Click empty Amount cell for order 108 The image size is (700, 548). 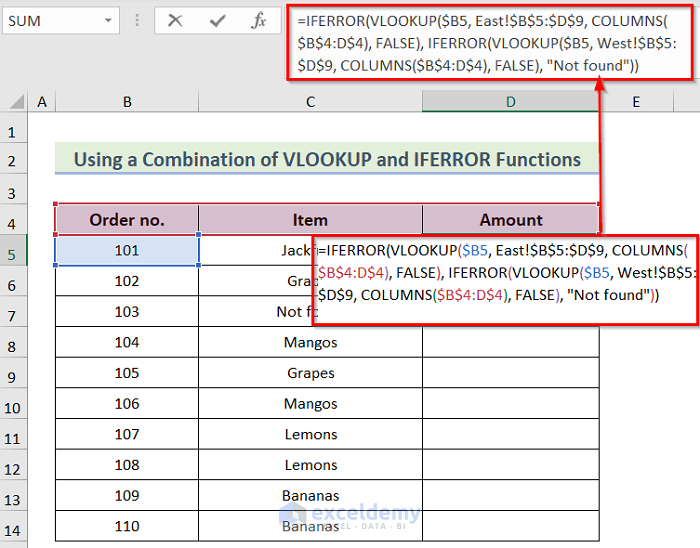point(510,465)
